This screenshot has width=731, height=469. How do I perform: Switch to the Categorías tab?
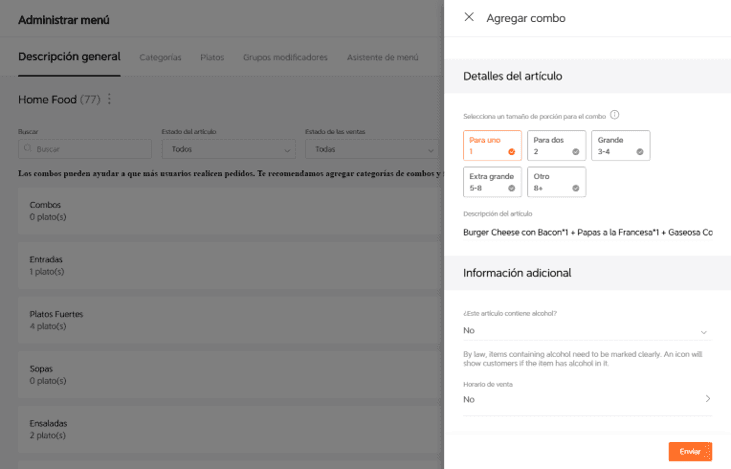click(x=160, y=57)
